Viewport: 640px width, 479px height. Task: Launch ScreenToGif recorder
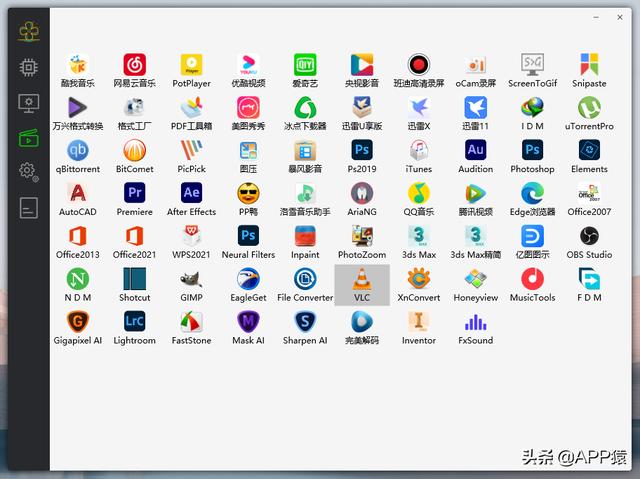(x=532, y=71)
